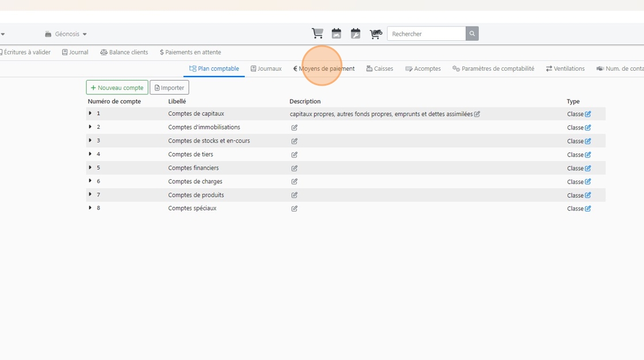This screenshot has height=360, width=644.
Task: Edit type Classe for account 8
Action: (588, 208)
